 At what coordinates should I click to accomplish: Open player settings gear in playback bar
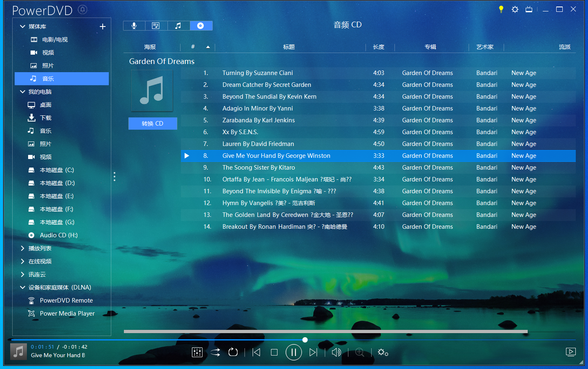(x=383, y=352)
